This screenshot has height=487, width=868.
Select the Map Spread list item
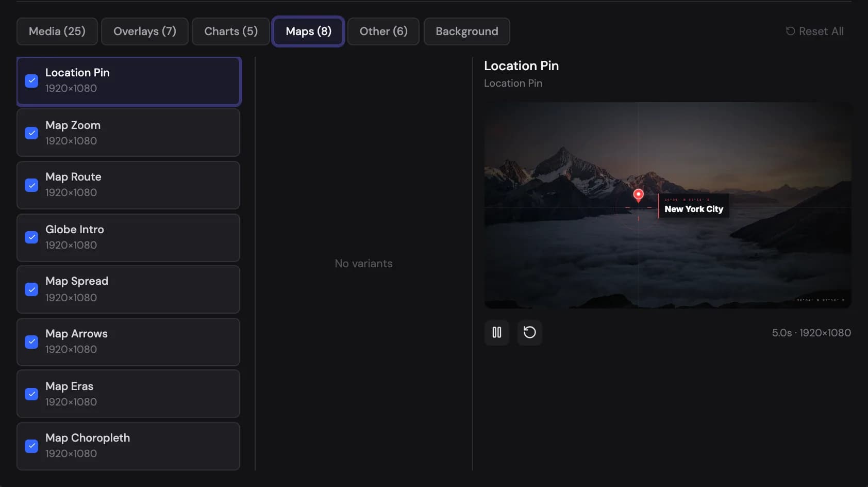pyautogui.click(x=128, y=289)
